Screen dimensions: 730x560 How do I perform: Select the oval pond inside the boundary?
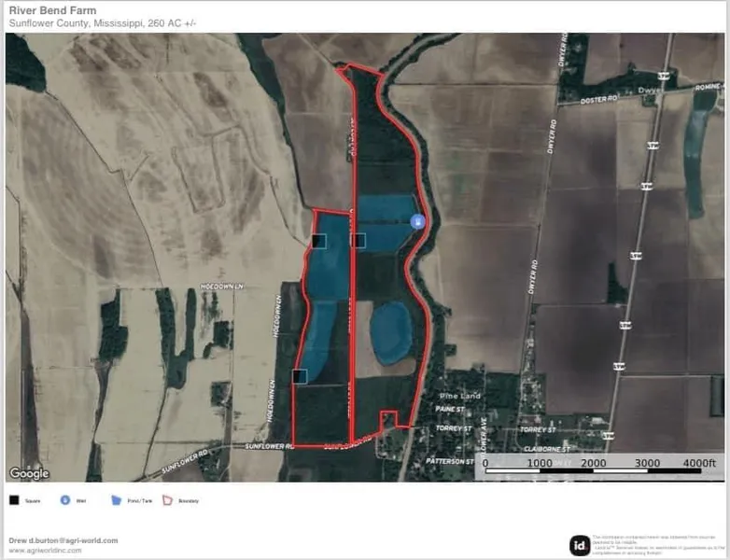click(390, 332)
